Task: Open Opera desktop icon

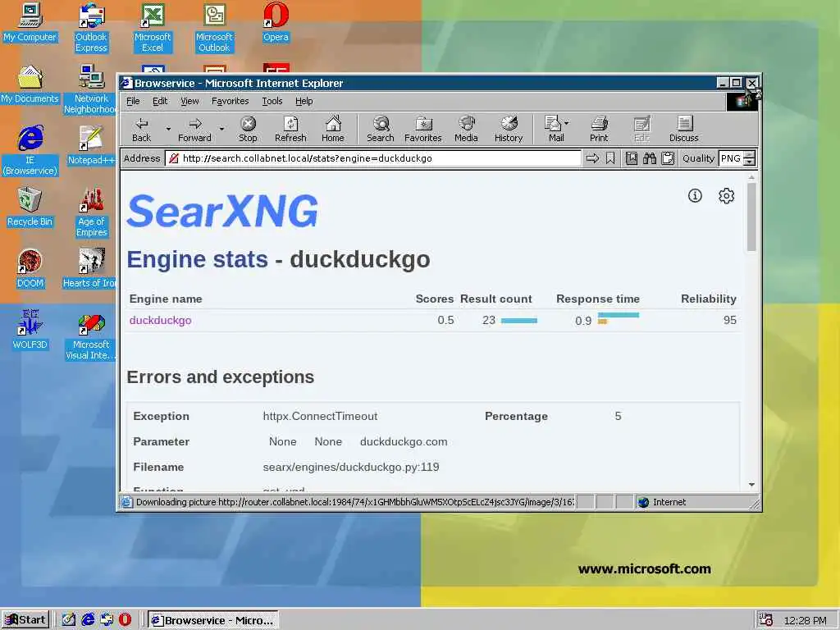Action: coord(276,22)
